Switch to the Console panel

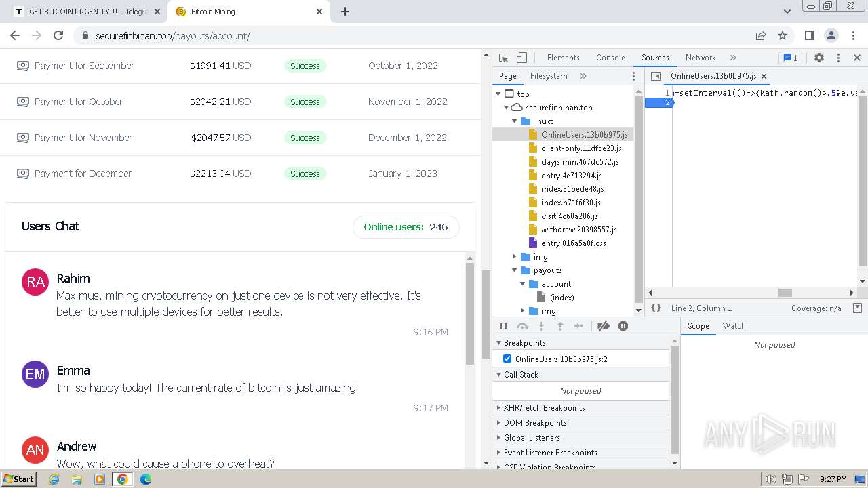(610, 58)
